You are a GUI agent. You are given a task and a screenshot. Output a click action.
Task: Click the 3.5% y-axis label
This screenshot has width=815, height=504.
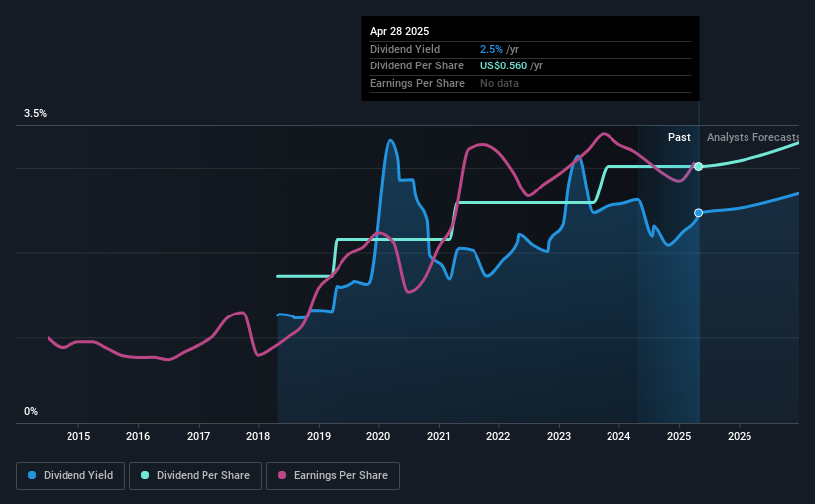35,113
